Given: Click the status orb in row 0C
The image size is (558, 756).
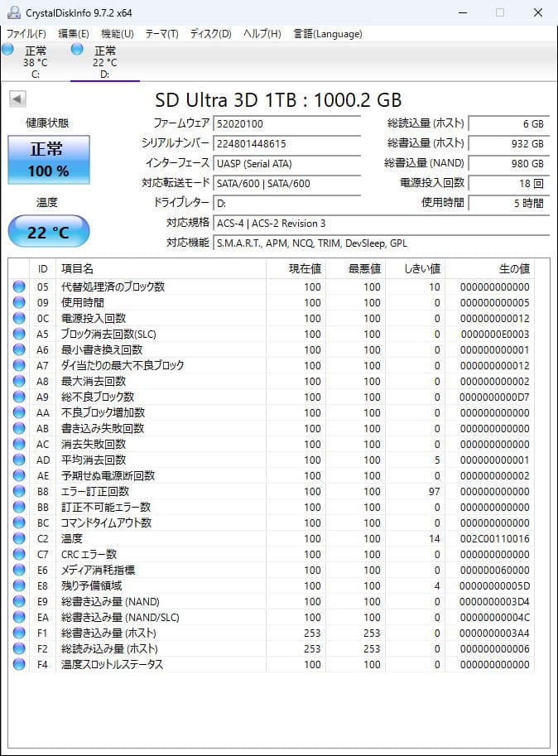Looking at the screenshot, I should (19, 318).
